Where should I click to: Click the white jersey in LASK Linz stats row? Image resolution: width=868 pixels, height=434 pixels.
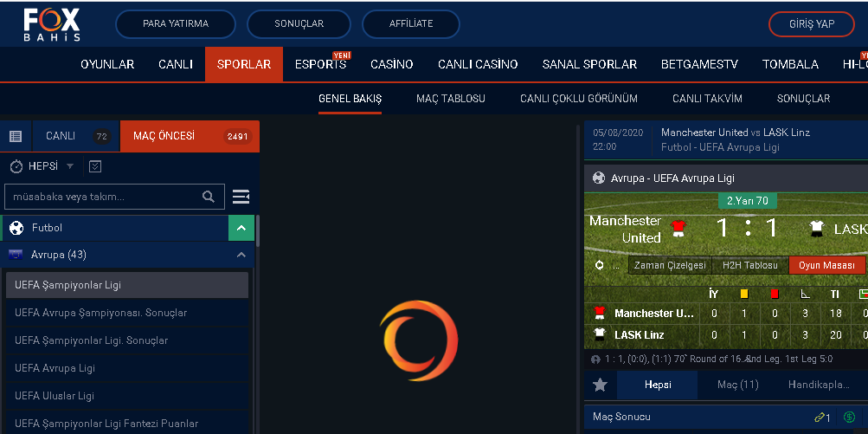click(x=599, y=334)
